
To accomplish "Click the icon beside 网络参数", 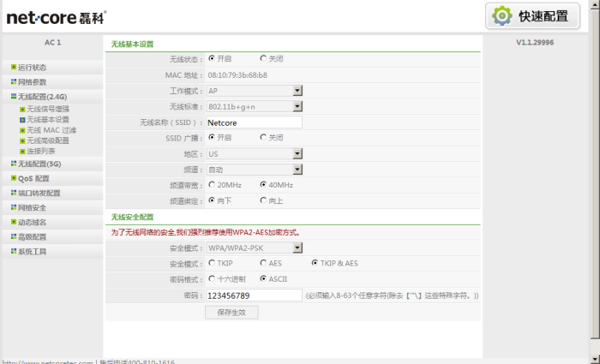I will coord(14,82).
